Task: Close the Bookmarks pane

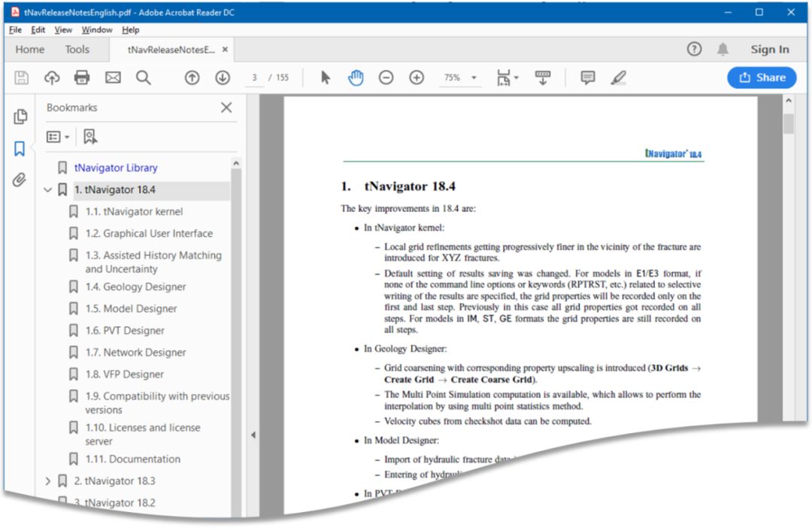Action: tap(226, 108)
